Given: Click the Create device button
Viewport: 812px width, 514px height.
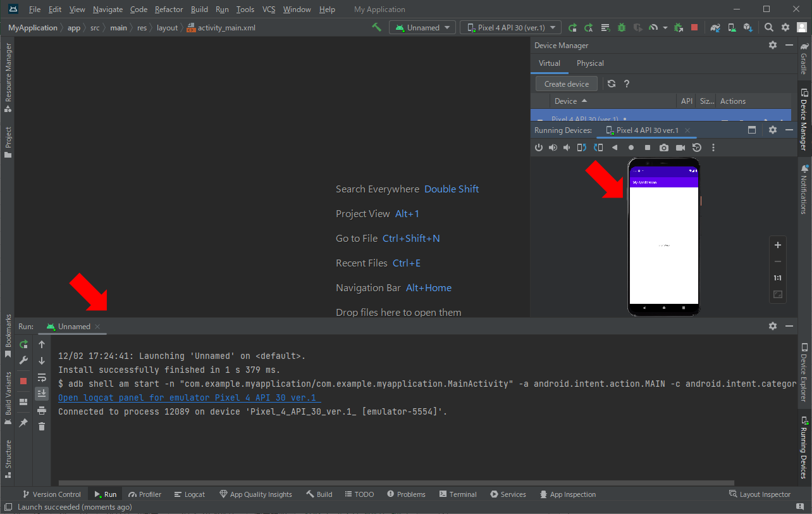Looking at the screenshot, I should pos(566,83).
